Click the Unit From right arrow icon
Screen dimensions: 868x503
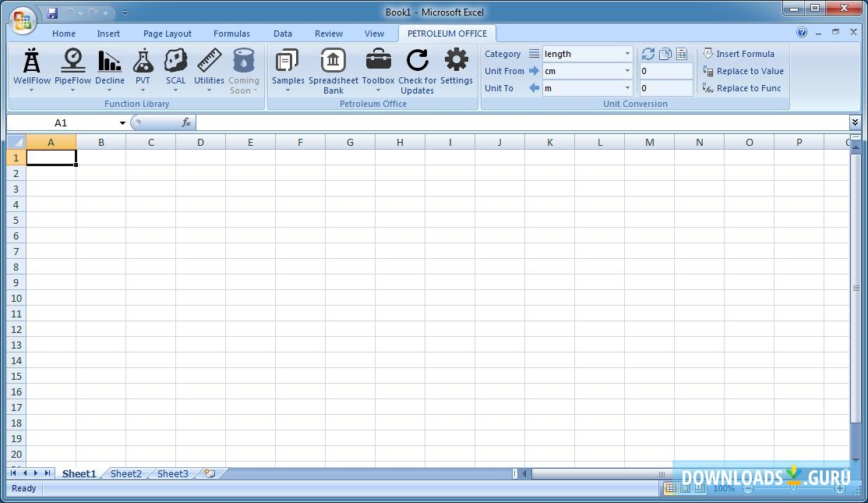pos(534,71)
